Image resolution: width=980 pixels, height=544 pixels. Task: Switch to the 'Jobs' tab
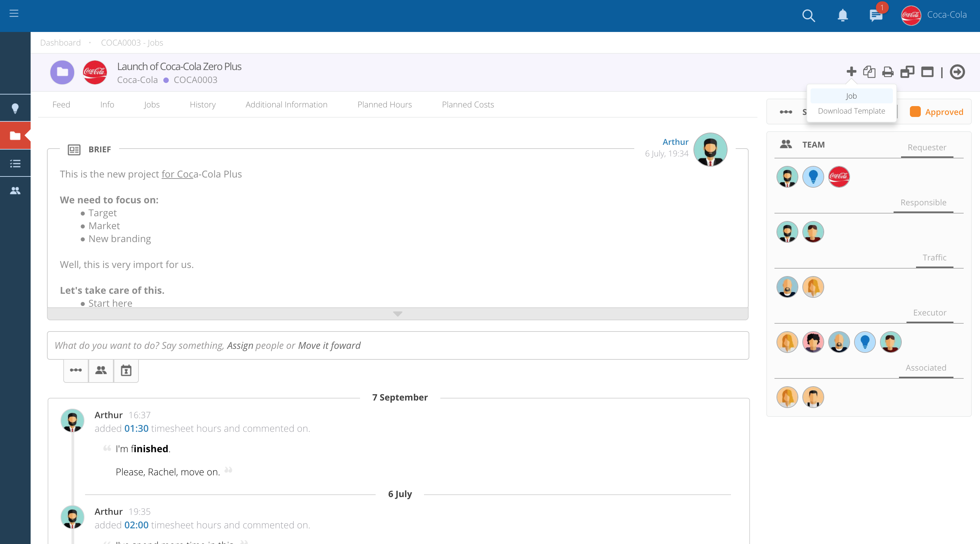[151, 104]
